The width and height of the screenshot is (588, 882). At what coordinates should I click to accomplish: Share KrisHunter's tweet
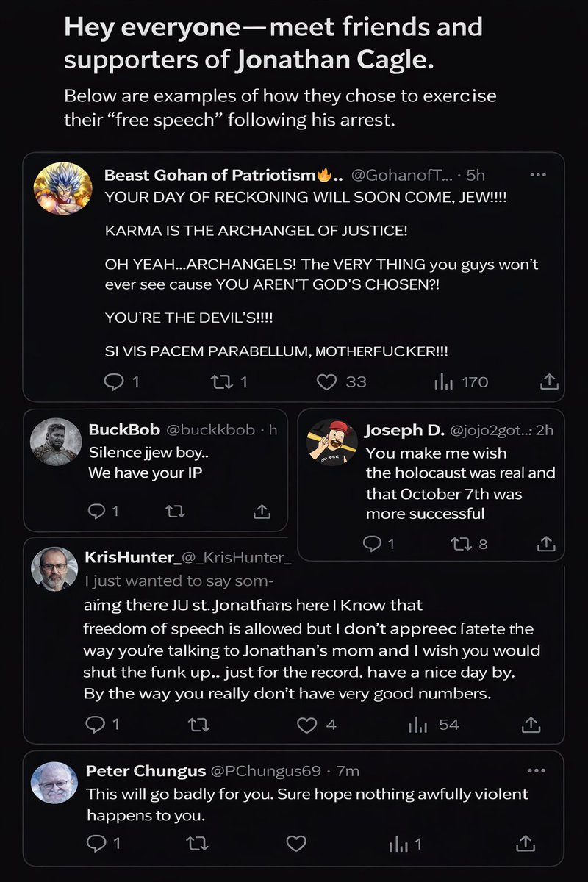point(530,725)
